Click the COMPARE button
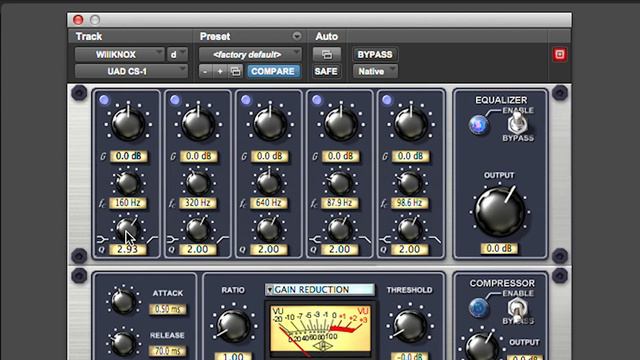Viewport: 640px width, 360px height. tap(273, 71)
